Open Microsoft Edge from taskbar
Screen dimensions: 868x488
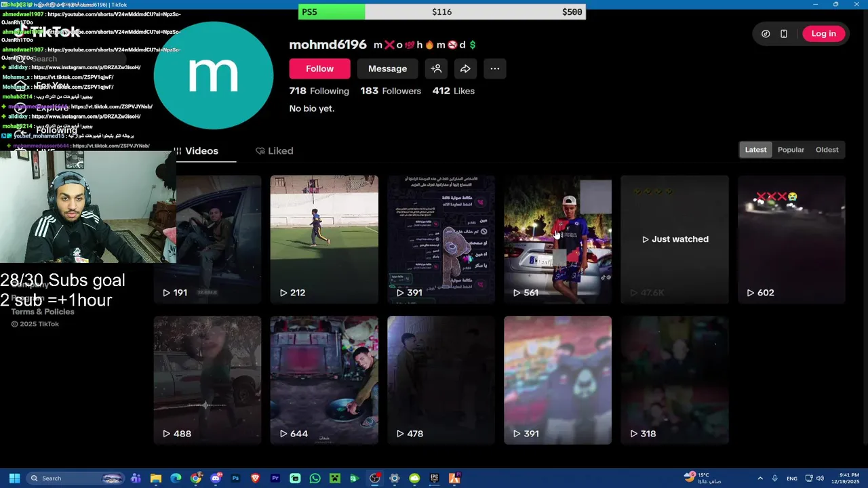(x=176, y=479)
